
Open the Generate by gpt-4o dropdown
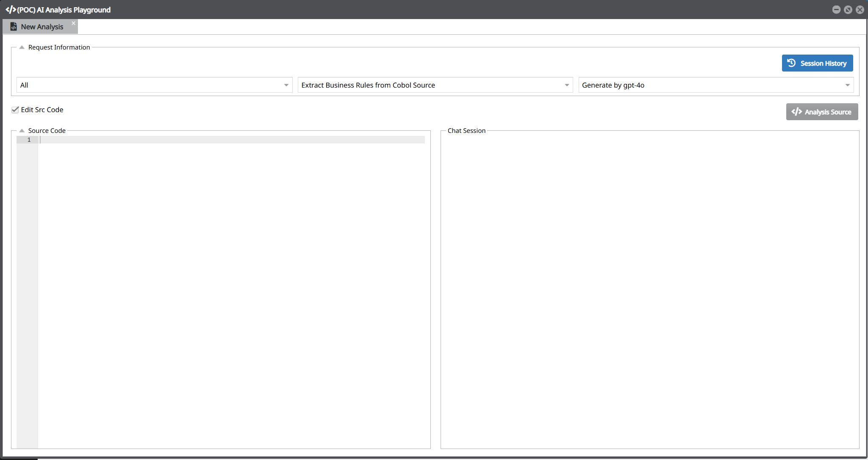[x=716, y=85]
